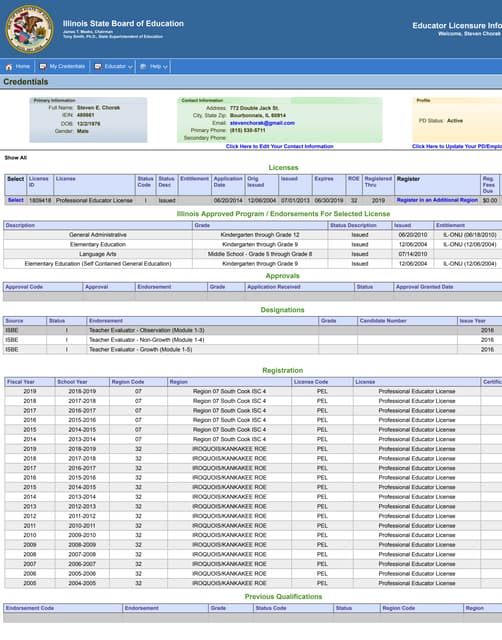Expand the Help dropdown arrow
Image resolution: width=502 pixels, height=640 pixels.
(x=165, y=67)
